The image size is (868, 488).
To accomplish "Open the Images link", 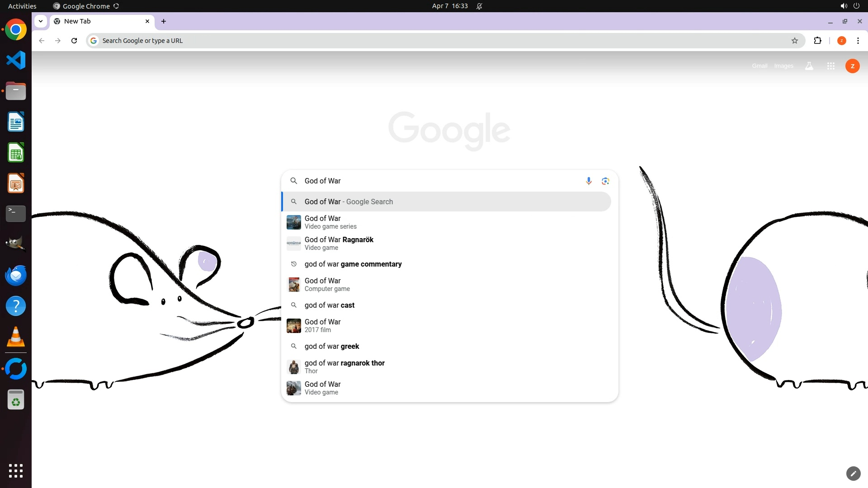I will [x=783, y=66].
